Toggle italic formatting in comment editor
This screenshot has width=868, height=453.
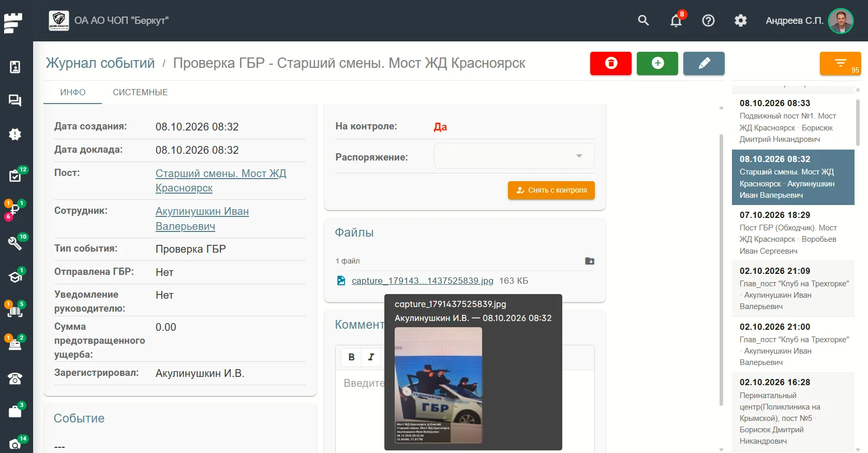(x=371, y=357)
